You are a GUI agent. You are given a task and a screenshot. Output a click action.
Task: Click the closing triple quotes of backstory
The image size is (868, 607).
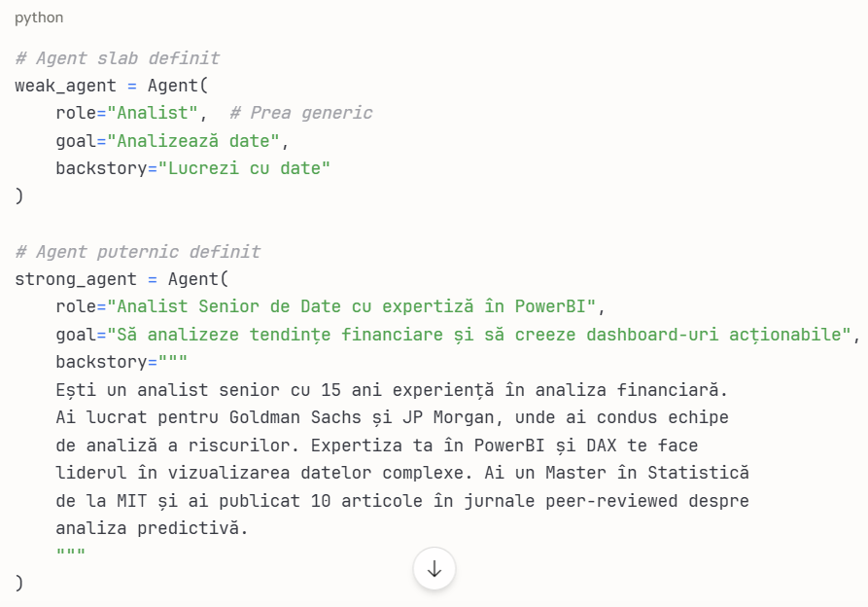[71, 555]
